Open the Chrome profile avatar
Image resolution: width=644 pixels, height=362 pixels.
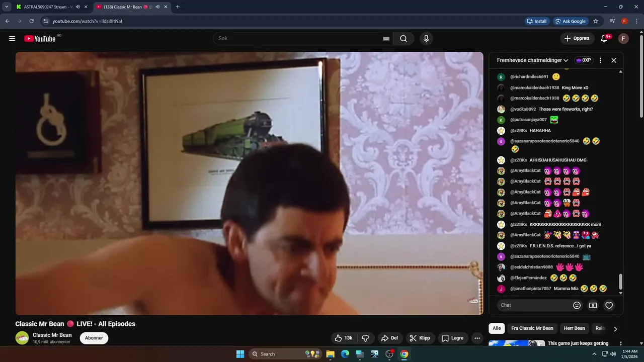pos(624,21)
